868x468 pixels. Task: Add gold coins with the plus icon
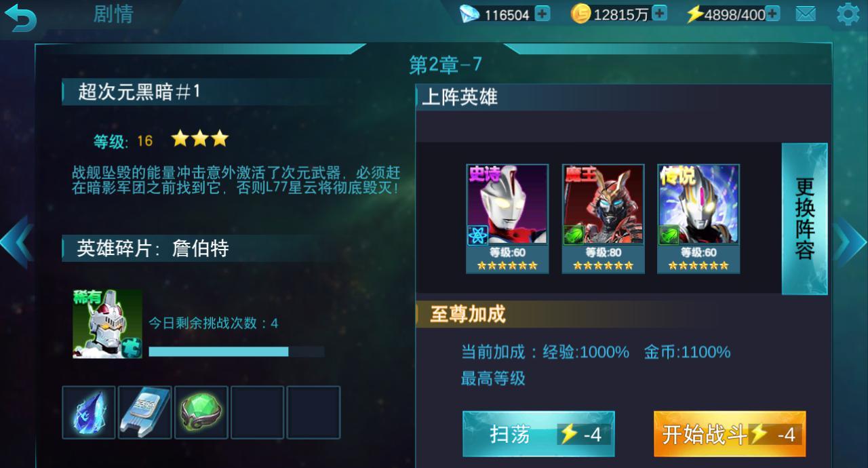click(659, 14)
